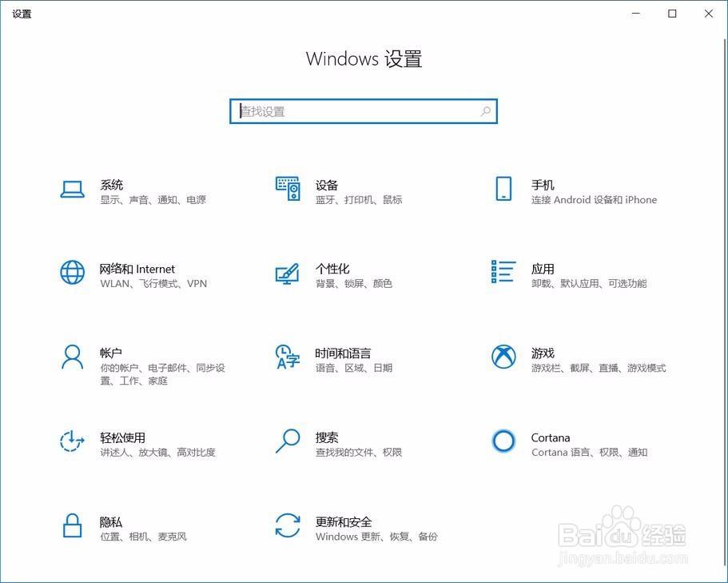Click description 讲述人、放大镜、高对比度
The height and width of the screenshot is (583, 728).
click(158, 452)
